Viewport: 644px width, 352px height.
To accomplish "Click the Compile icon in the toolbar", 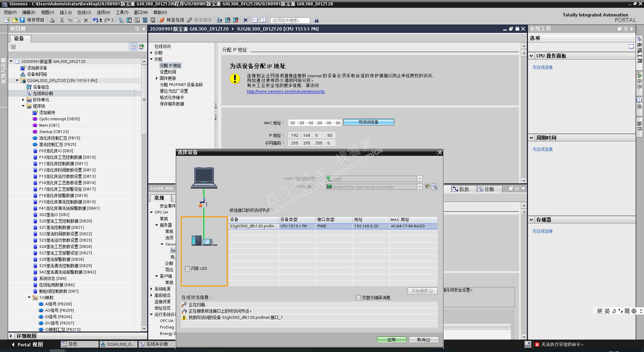I will (121, 20).
